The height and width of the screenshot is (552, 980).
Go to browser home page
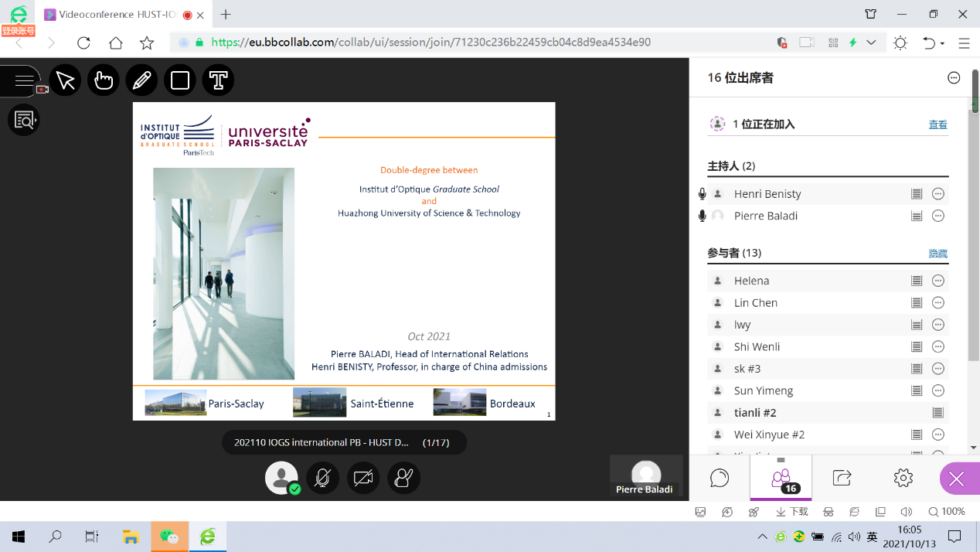(x=115, y=43)
